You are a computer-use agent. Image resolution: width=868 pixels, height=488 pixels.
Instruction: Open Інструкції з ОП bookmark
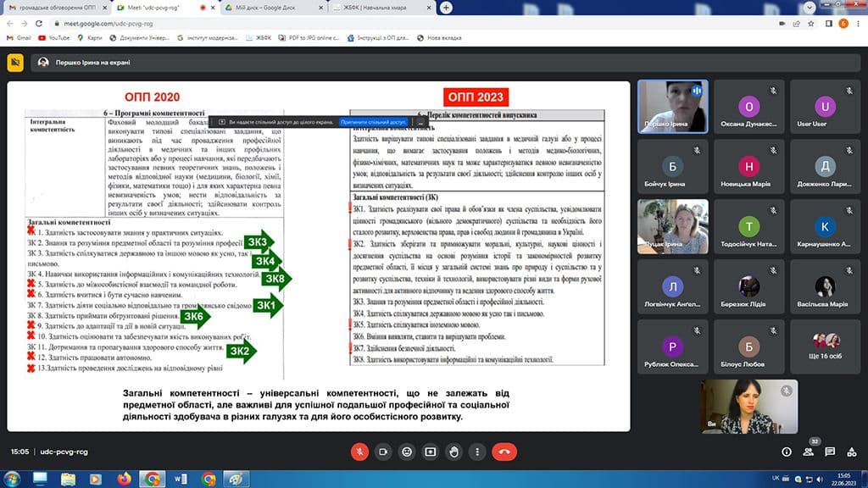tap(377, 38)
